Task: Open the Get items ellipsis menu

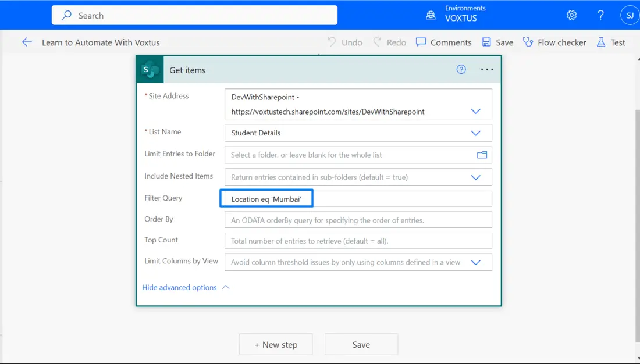Action: click(487, 70)
